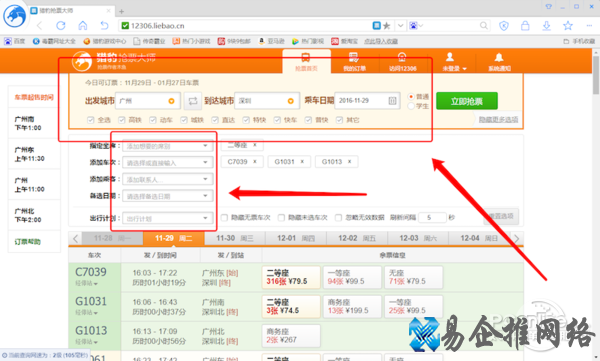Show earlier dates with left arrow
Image resolution: width=600 pixels, height=361 pixels.
point(75,238)
